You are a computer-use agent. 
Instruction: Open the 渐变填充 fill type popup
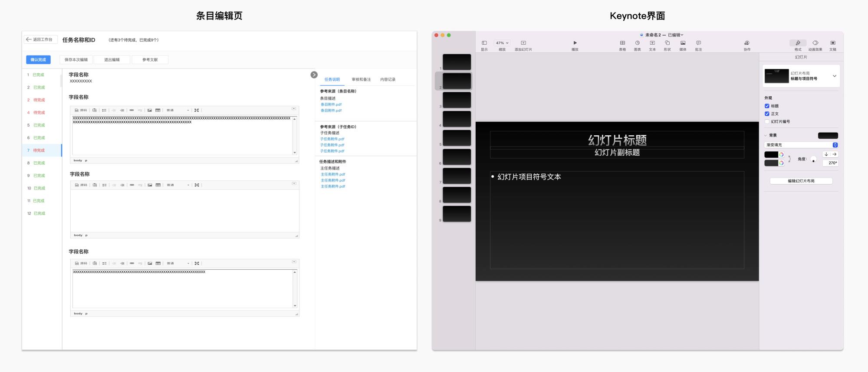(x=801, y=145)
